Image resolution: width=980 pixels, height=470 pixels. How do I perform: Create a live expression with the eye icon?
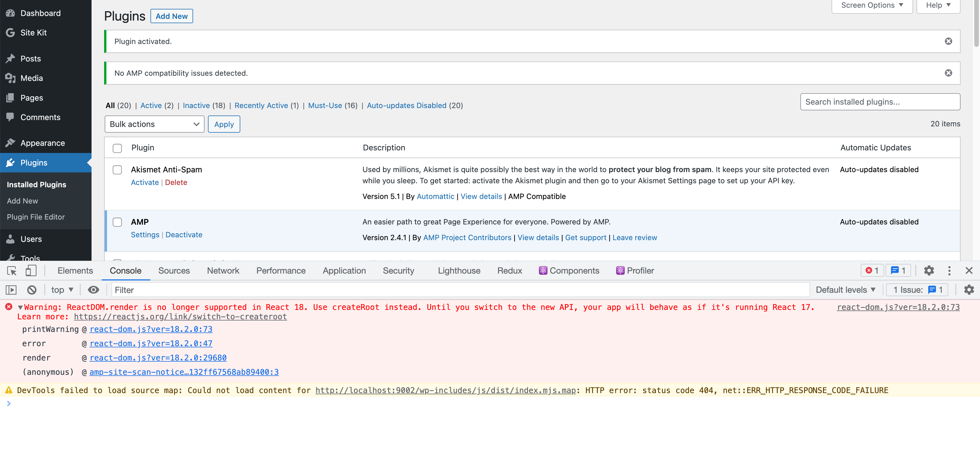point(93,289)
